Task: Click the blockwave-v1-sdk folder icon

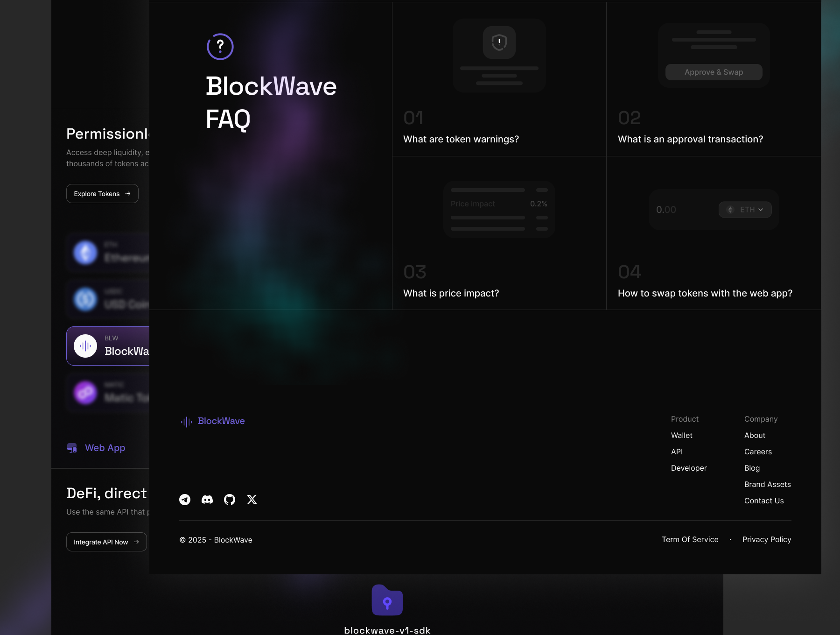Action: pos(387,600)
